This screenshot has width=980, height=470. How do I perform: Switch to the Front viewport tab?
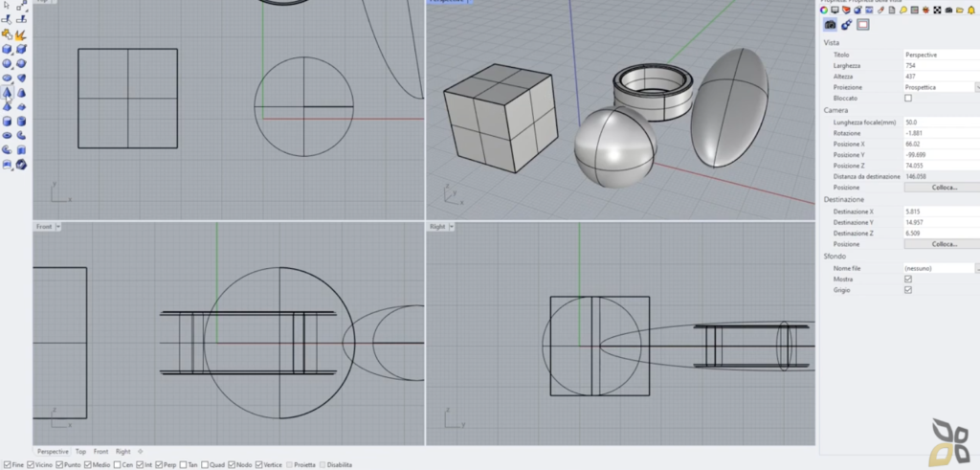100,451
